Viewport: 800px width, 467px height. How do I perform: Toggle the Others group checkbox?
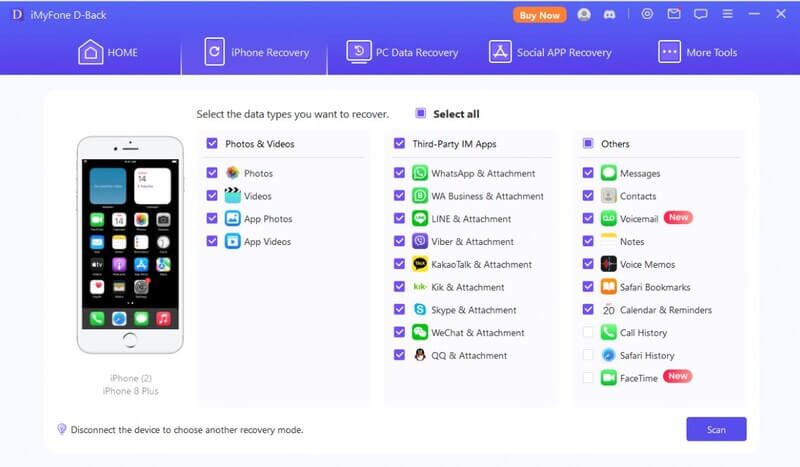click(x=588, y=143)
